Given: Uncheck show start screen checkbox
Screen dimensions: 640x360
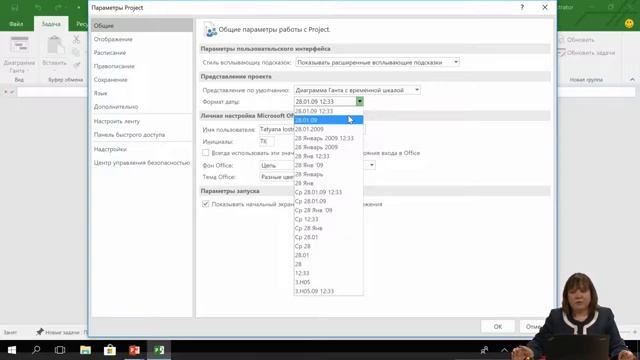Looking at the screenshot, I should coord(205,204).
